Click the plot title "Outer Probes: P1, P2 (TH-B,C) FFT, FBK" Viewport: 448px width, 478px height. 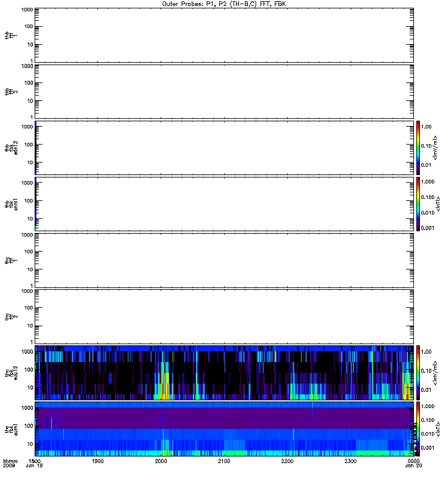(224, 4)
